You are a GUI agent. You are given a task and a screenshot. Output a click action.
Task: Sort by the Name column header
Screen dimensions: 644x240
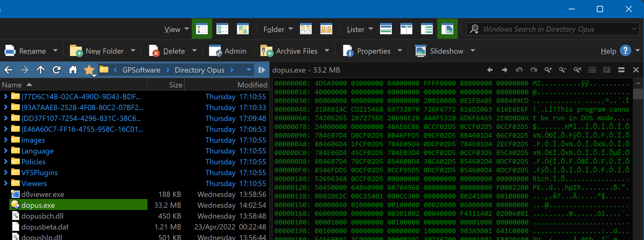coord(73,85)
